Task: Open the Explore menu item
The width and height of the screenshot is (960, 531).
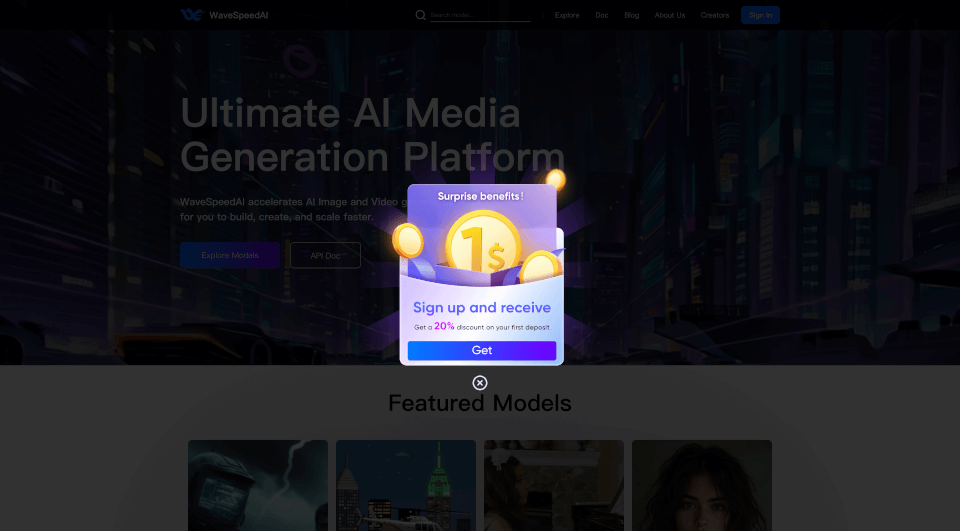Action: point(567,15)
